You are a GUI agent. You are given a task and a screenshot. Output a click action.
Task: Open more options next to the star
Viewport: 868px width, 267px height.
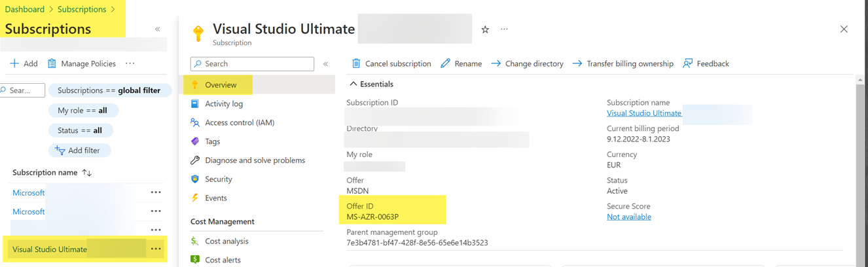click(504, 29)
